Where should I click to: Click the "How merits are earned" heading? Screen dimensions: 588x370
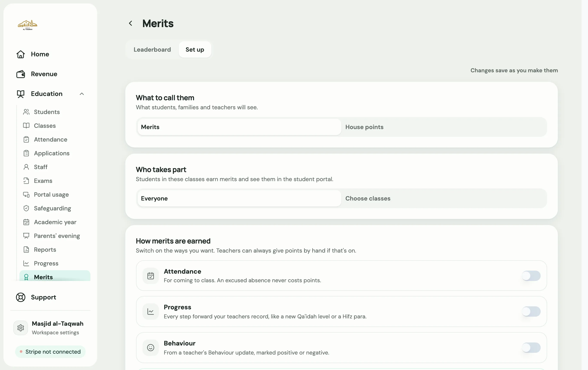coord(173,241)
